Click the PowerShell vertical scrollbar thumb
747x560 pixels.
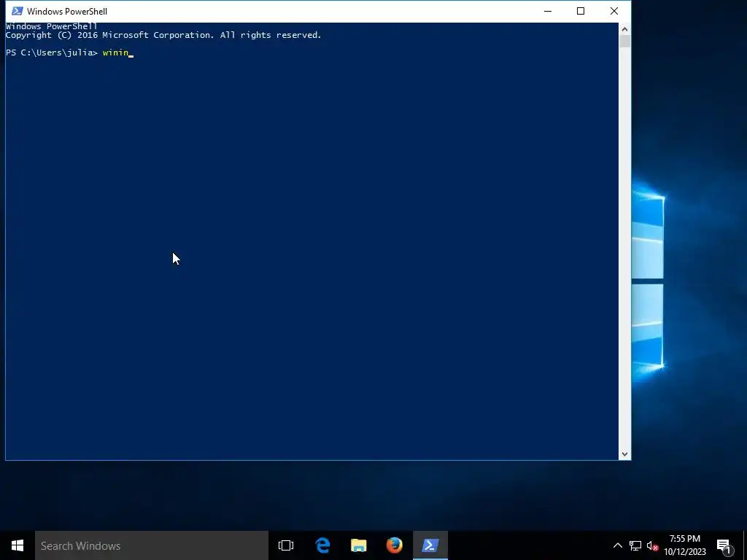pyautogui.click(x=624, y=42)
